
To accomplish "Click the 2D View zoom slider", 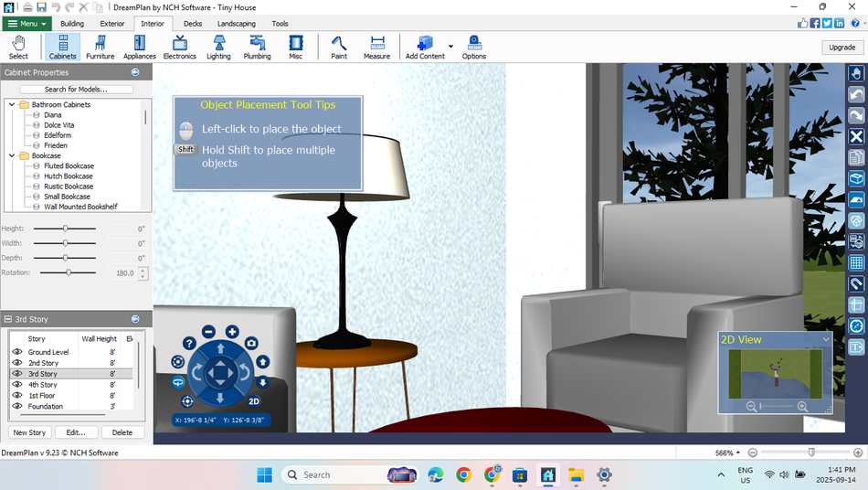I will tap(777, 407).
